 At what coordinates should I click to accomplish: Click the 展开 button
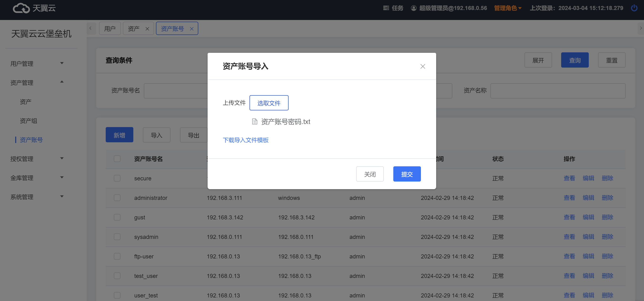538,60
